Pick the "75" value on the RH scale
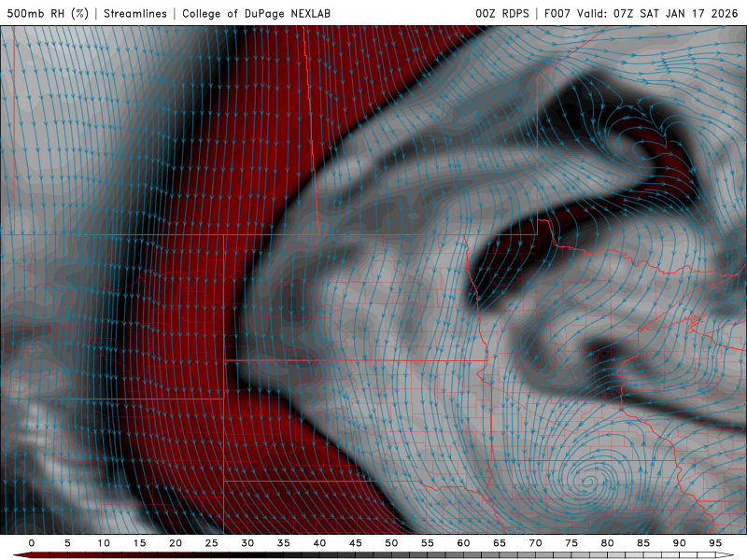Screen dimensions: 747x560 coord(571,543)
